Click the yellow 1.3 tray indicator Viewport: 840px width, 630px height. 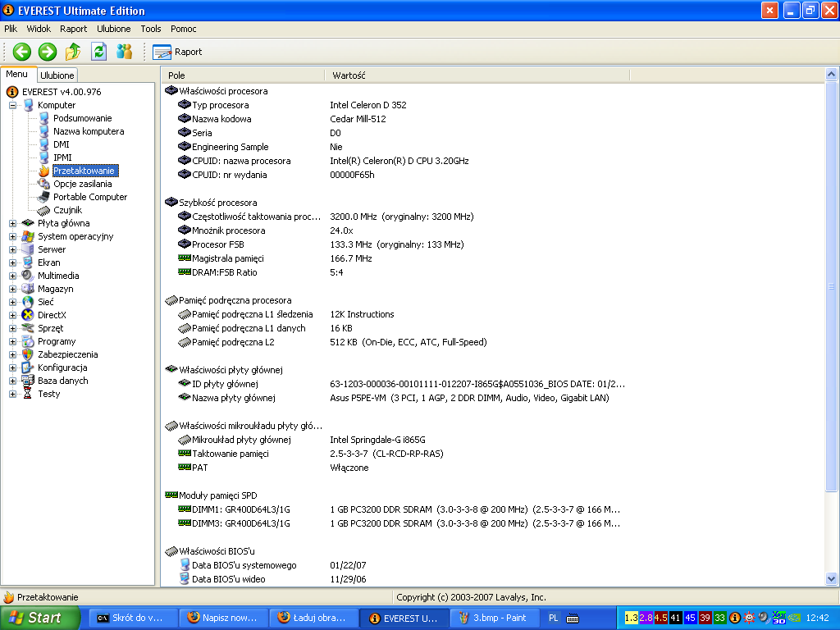(631, 619)
